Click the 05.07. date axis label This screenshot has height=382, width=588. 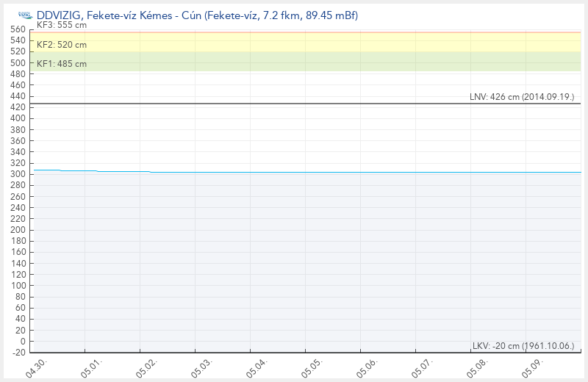(422, 368)
